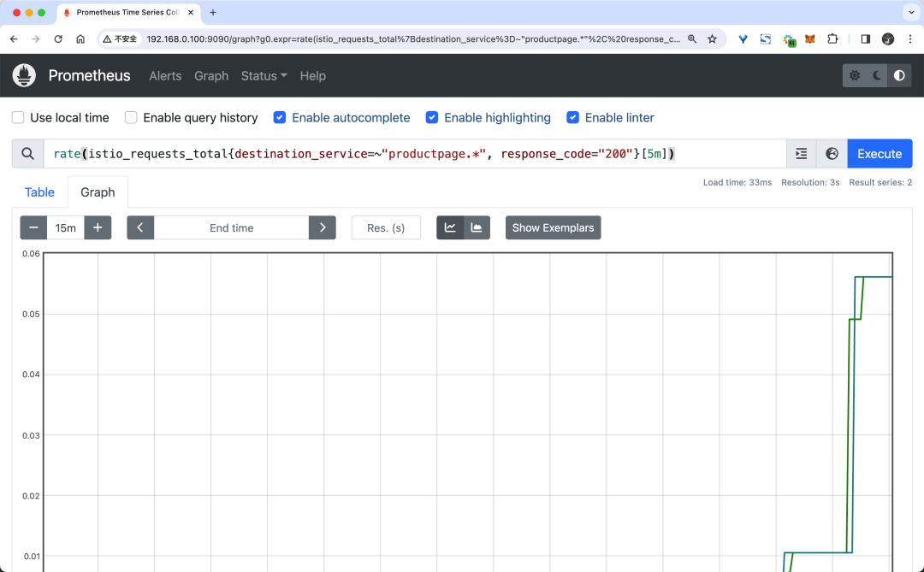Select the light theme sun icon
924x572 pixels.
[x=855, y=75]
